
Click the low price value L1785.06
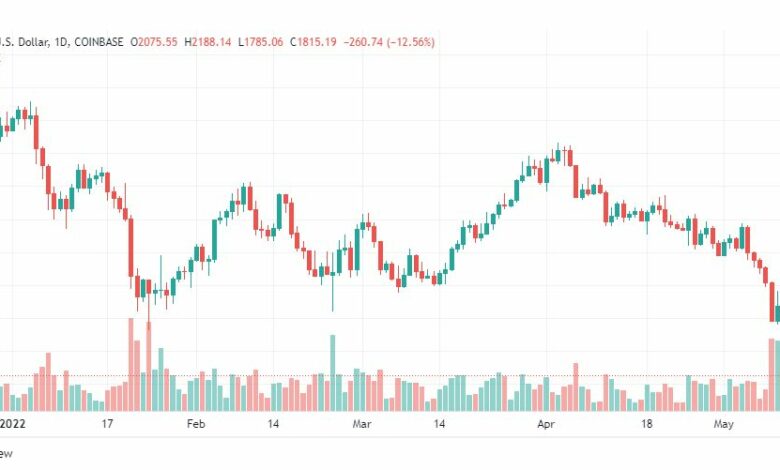pyautogui.click(x=260, y=42)
